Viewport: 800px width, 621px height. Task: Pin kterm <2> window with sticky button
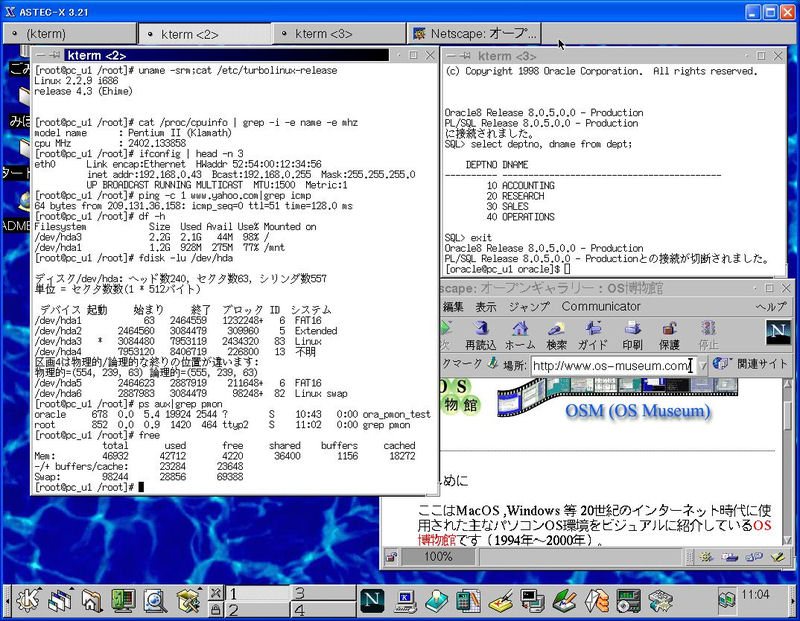pyautogui.click(x=55, y=55)
